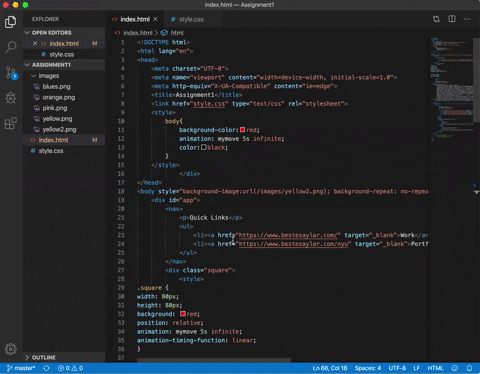Click the master branch in status bar

point(21,368)
